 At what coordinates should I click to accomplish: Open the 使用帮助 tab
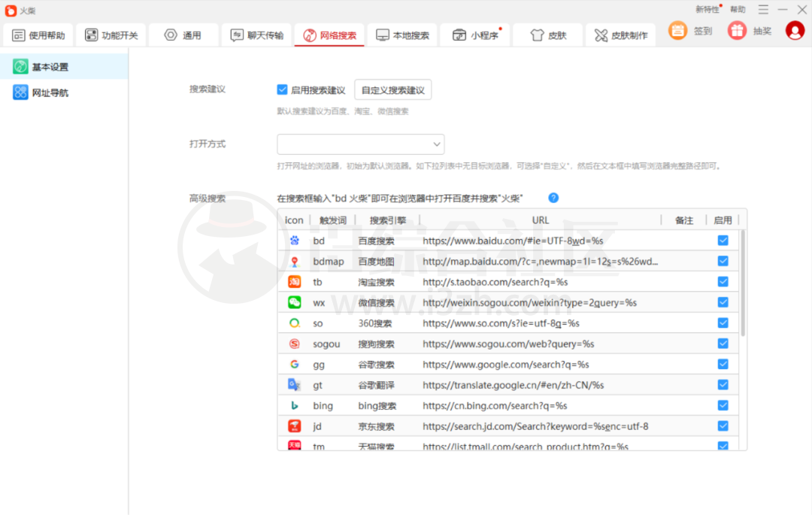click(39, 35)
